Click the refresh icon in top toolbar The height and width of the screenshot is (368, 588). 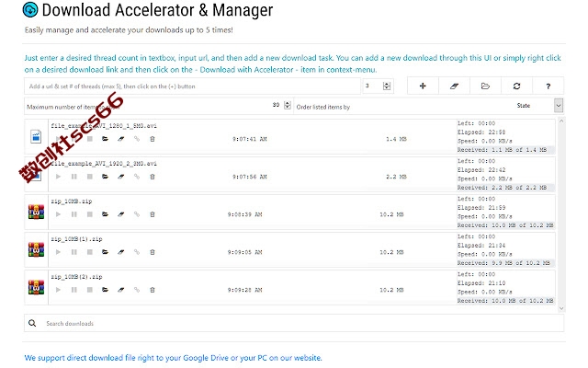[516, 86]
